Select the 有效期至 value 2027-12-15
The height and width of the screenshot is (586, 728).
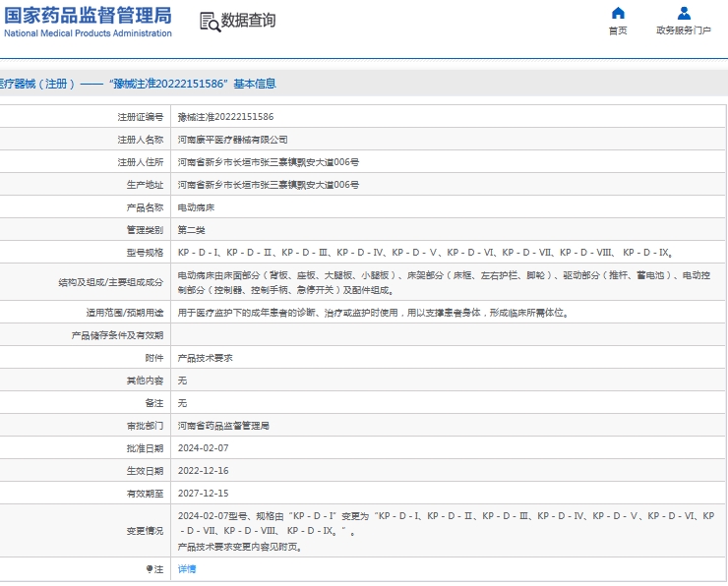(x=203, y=494)
